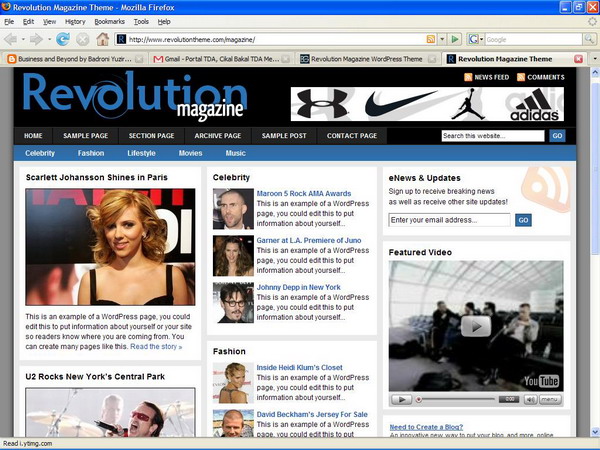The width and height of the screenshot is (600, 450).
Task: Select the Fashion category link
Action: [91, 153]
